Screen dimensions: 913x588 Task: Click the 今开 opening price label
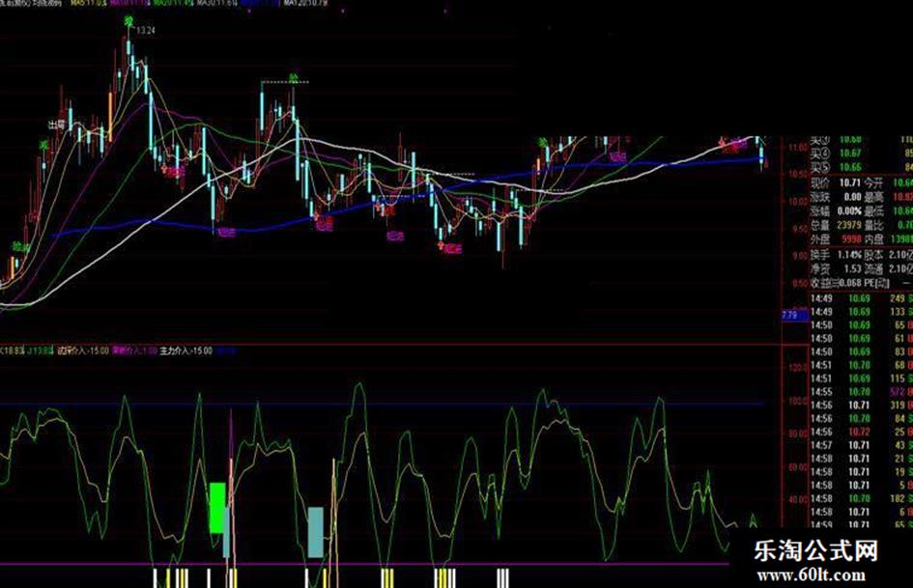[x=873, y=182]
